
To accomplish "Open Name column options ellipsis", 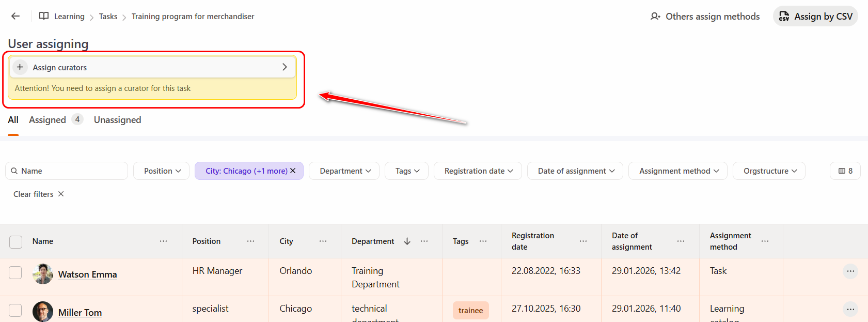I will pyautogui.click(x=163, y=241).
